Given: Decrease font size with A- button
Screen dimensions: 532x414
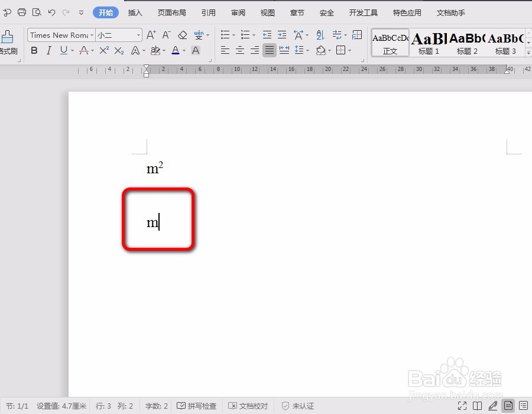Looking at the screenshot, I should coord(166,35).
